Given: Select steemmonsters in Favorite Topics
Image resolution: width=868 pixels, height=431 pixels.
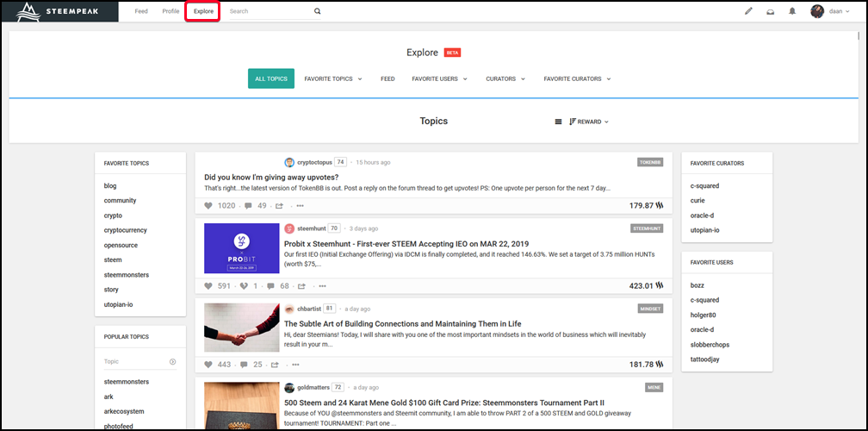Looking at the screenshot, I should 127,275.
